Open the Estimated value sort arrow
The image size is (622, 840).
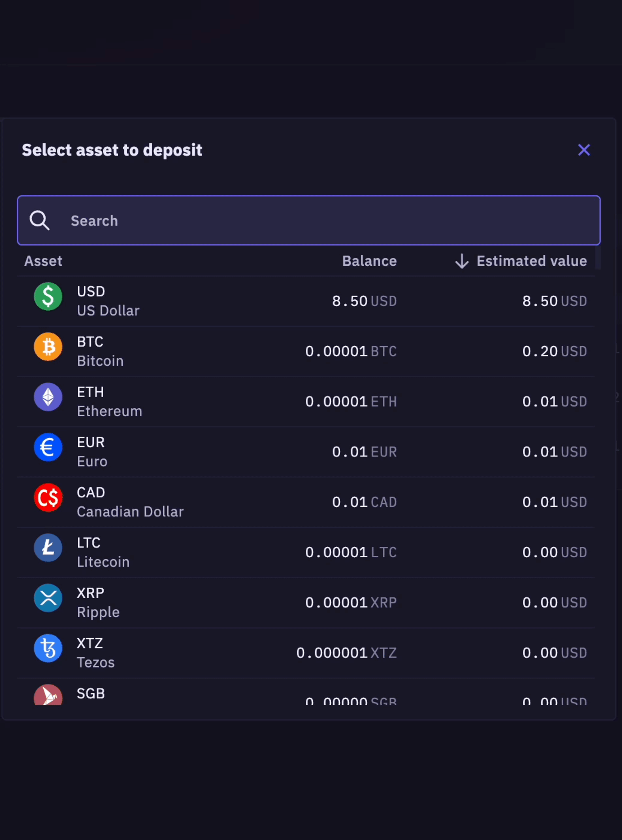(x=461, y=261)
